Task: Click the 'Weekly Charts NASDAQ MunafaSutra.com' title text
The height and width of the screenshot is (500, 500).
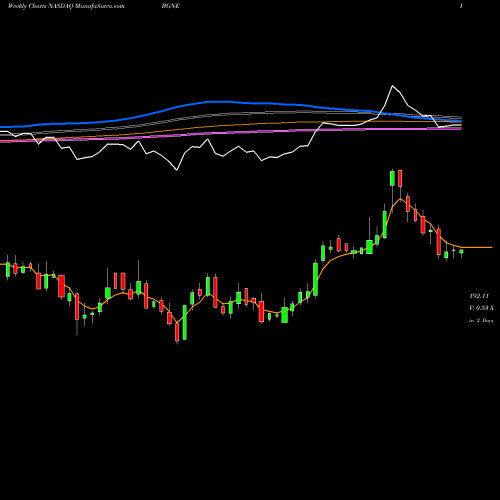Action: tap(66, 6)
